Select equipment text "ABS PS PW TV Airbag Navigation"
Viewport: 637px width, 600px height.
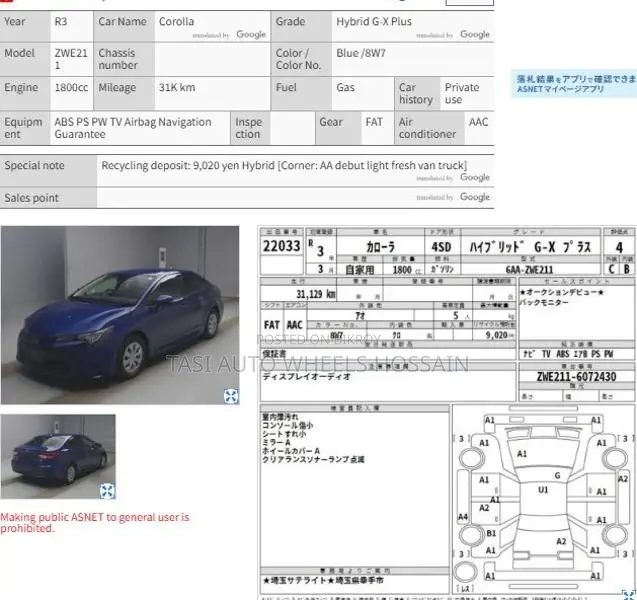[x=133, y=122]
